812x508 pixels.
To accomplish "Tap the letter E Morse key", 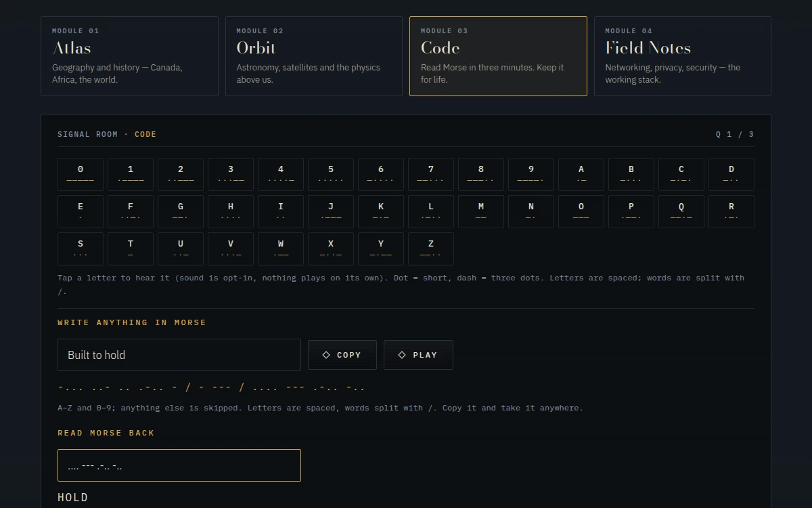I will (81, 211).
